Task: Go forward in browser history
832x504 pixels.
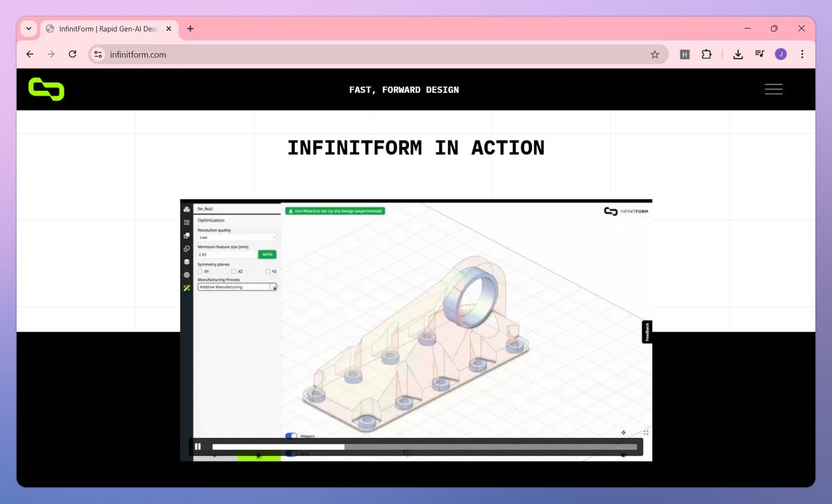Action: (51, 54)
